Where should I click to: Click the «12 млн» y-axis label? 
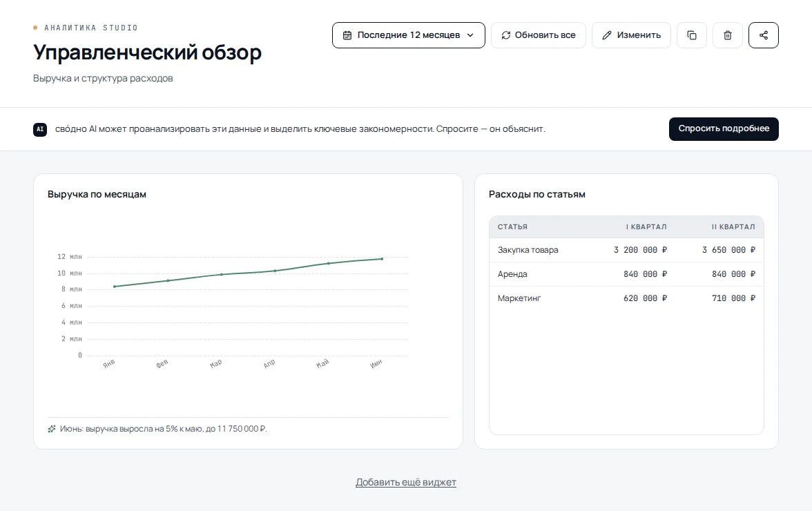[x=69, y=257]
